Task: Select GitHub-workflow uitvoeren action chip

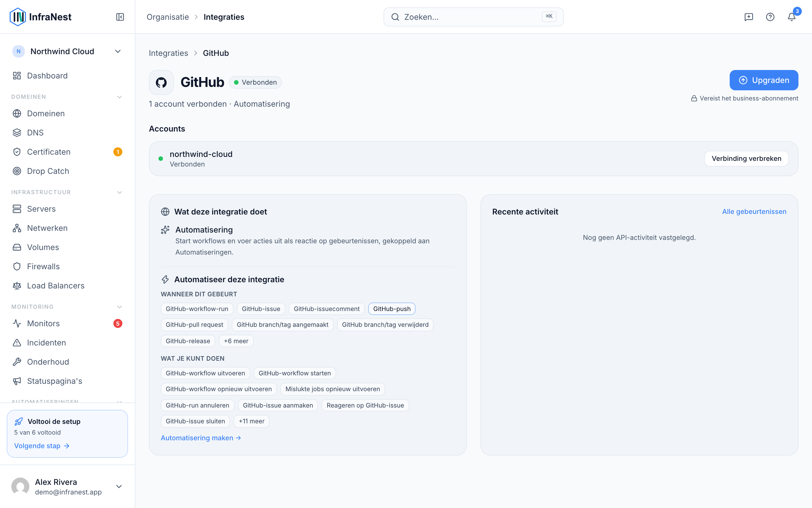Action: [x=205, y=373]
